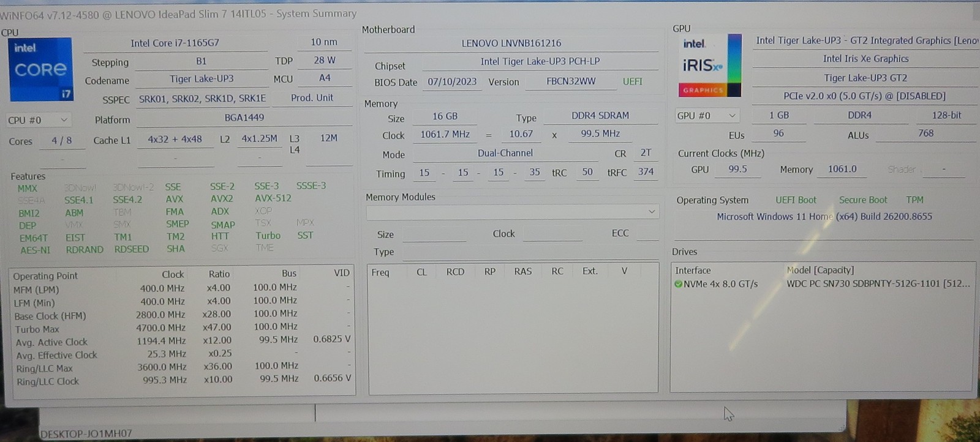This screenshot has width=980, height=442.
Task: Select the tRFC 374 timing value
Action: (646, 172)
